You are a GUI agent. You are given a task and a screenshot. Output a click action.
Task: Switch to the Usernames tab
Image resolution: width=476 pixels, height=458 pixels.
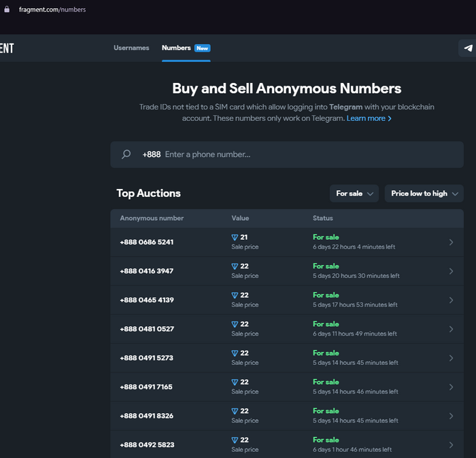click(131, 48)
